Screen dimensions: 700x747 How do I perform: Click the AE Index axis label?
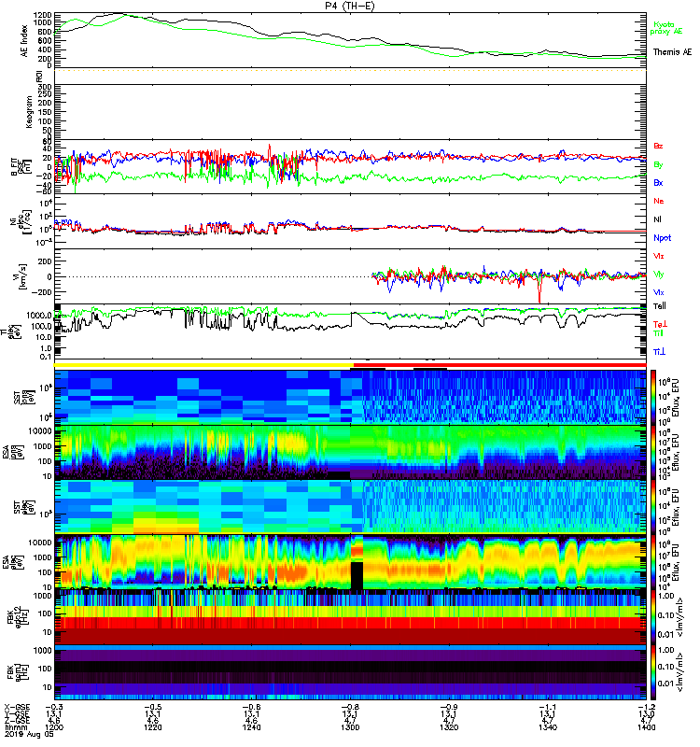coord(24,41)
